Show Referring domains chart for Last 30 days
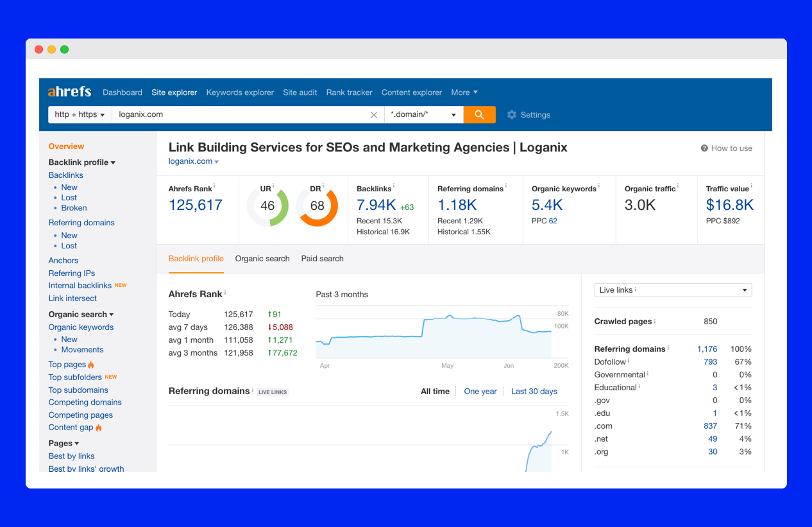This screenshot has height=527, width=812. point(534,392)
